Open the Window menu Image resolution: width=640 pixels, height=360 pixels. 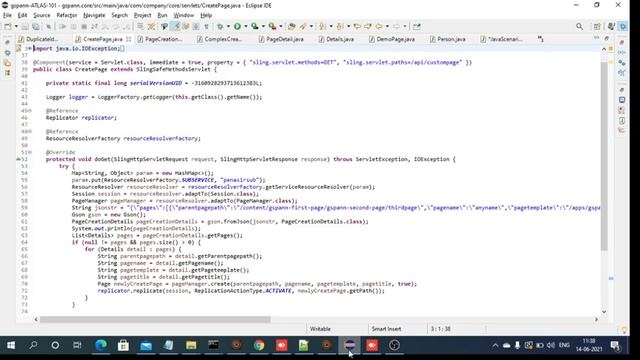point(184,15)
